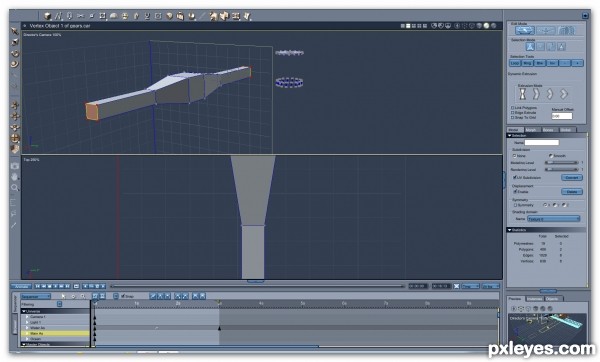Click the Manual Offset input field

point(562,116)
